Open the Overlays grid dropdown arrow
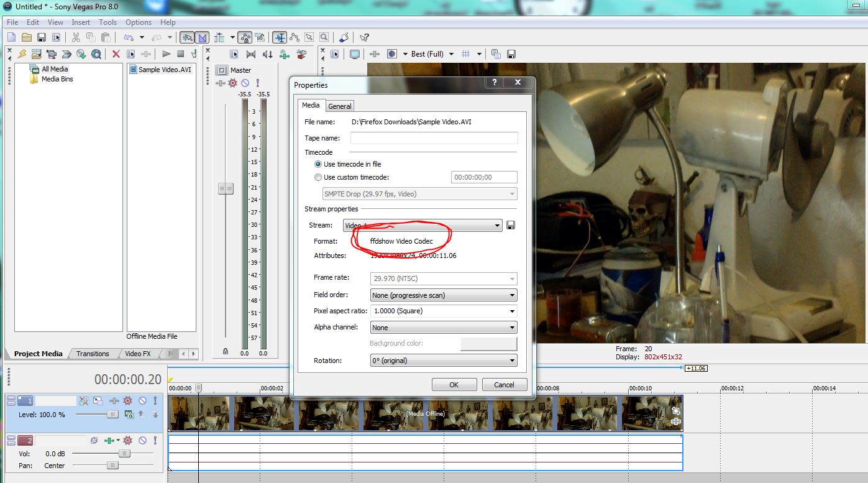Screen dimensions: 868x483 click(x=479, y=54)
